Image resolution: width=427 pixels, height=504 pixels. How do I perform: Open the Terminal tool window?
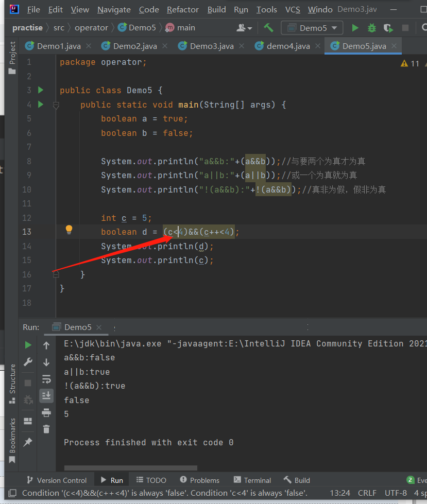pos(252,480)
